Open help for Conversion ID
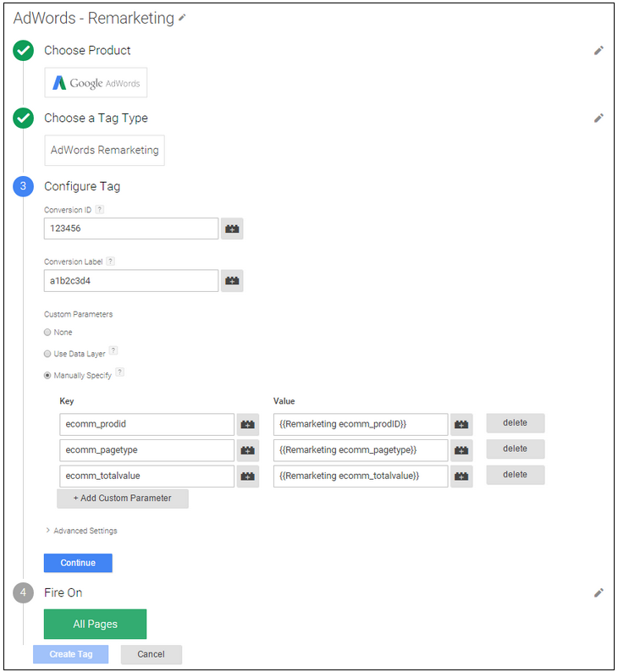This screenshot has height=672, width=618. coord(99,210)
